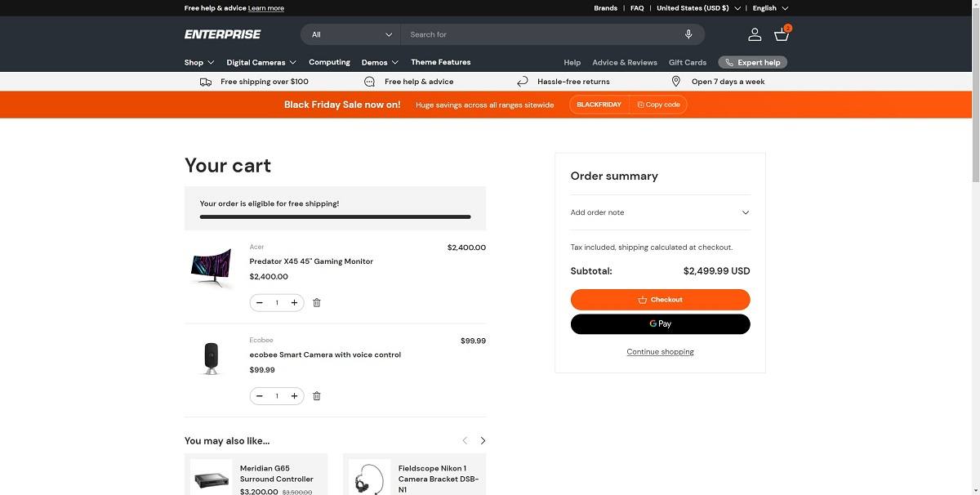This screenshot has width=980, height=495.
Task: Click the Continue shopping link
Action: tap(660, 351)
